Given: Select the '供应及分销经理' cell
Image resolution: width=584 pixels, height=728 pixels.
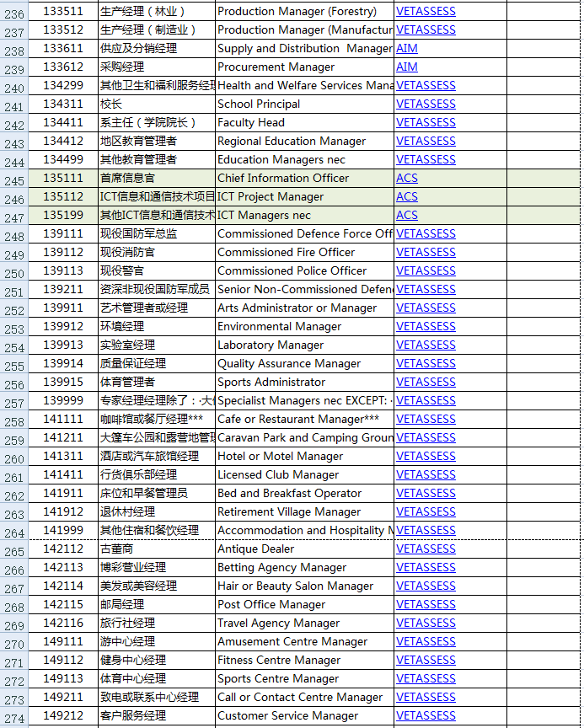Looking at the screenshot, I should (157, 48).
